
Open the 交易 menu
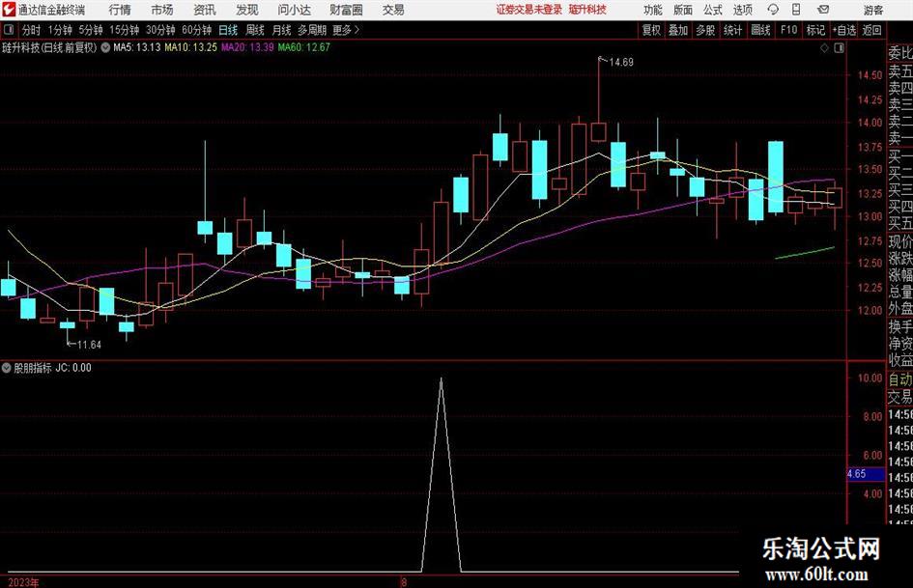coord(393,10)
